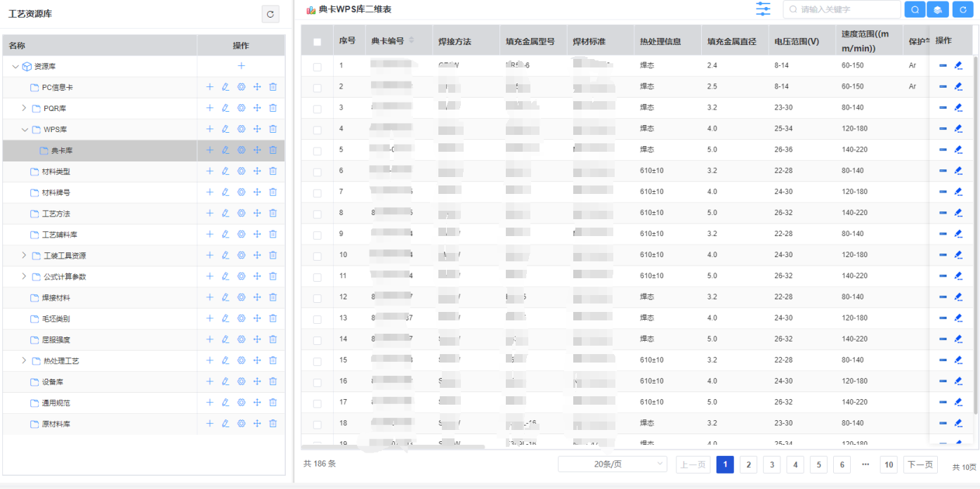
Task: Go to page 3
Action: tap(772, 464)
